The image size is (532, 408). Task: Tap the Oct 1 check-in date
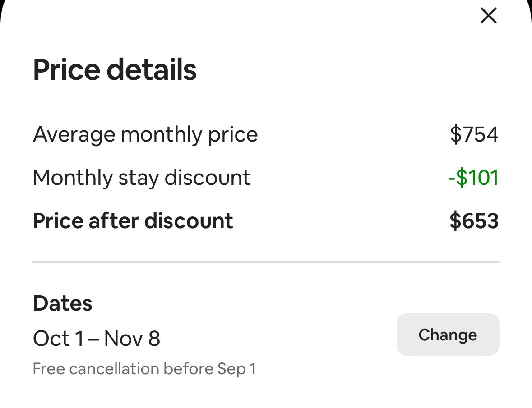pyautogui.click(x=58, y=339)
